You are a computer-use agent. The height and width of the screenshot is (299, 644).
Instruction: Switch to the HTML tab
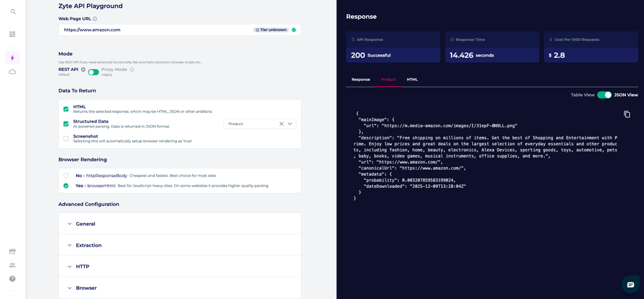click(413, 80)
